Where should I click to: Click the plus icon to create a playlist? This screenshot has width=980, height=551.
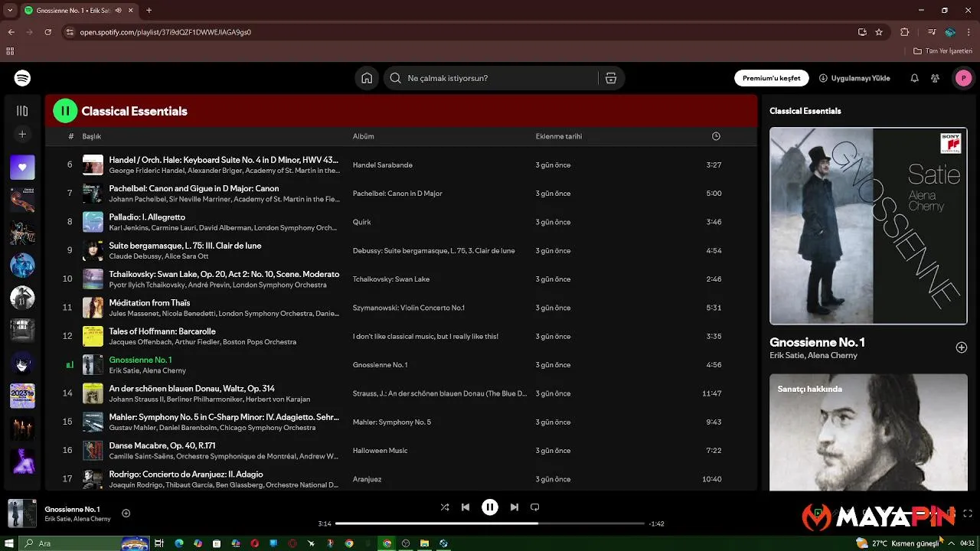point(22,135)
